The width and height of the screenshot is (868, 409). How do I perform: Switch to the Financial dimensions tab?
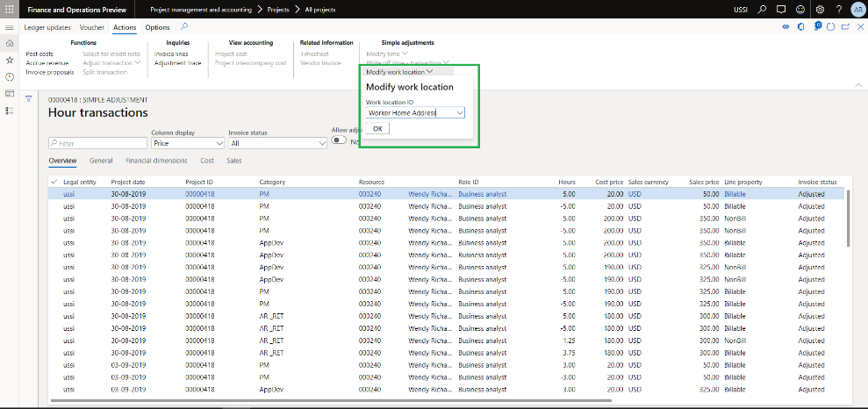pos(156,161)
